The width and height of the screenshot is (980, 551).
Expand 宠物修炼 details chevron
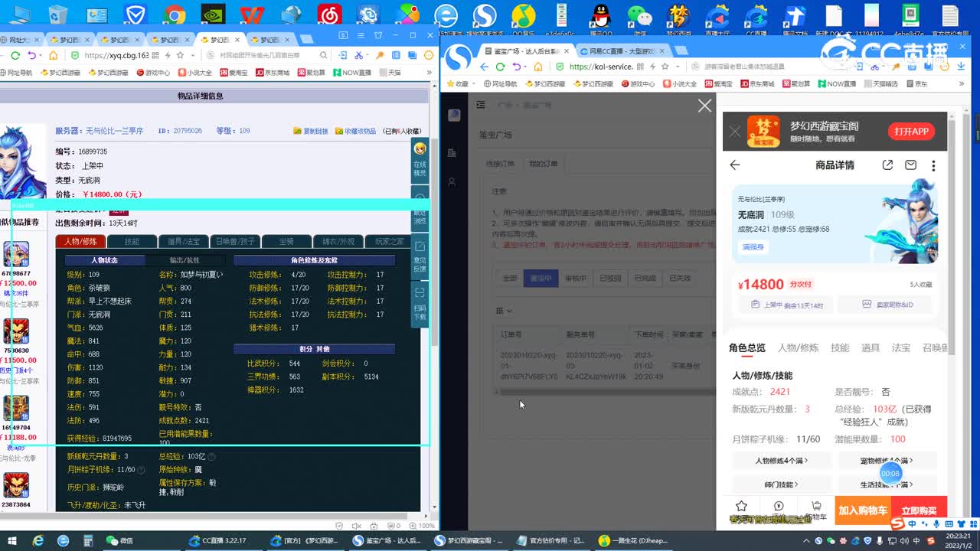point(910,461)
